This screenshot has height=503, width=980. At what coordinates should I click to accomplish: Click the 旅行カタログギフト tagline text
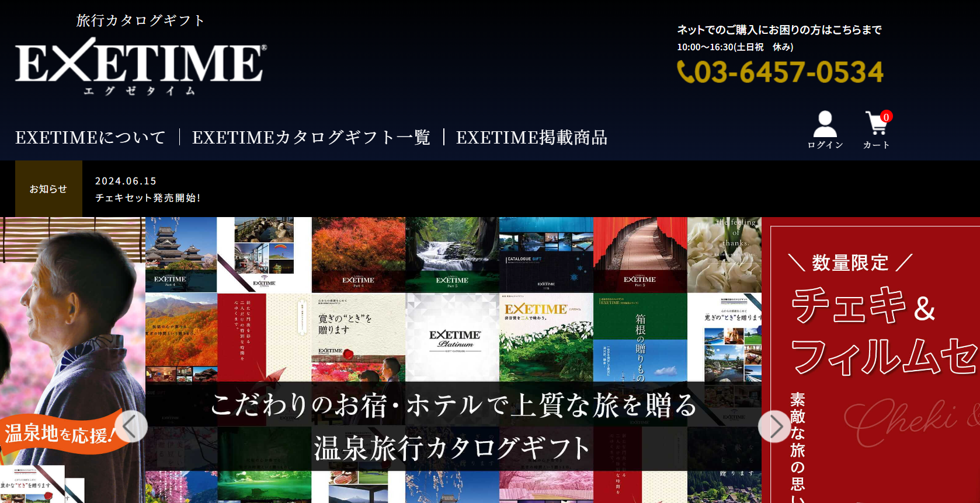(141, 20)
